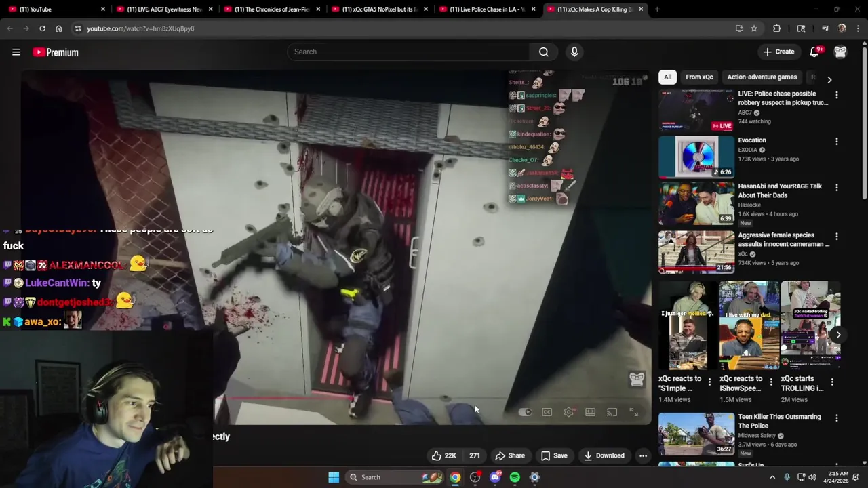868x488 pixels.
Task: Open Aggressive female species video thumbnail
Action: coord(696,251)
